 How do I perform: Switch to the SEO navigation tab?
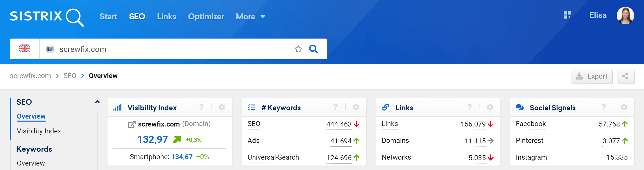(137, 17)
